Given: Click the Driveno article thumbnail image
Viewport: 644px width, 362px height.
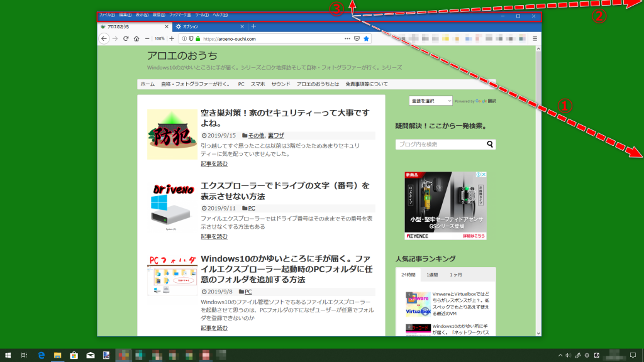Looking at the screenshot, I should pos(172,205).
